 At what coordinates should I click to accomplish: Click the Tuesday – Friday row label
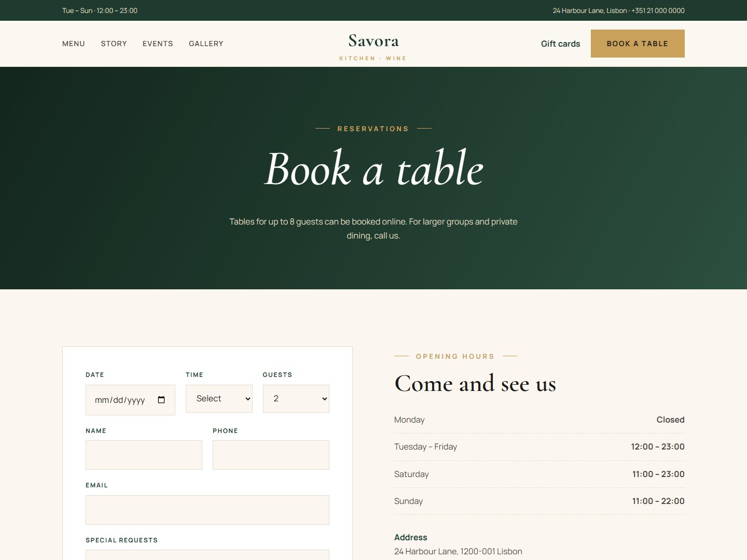[425, 446]
